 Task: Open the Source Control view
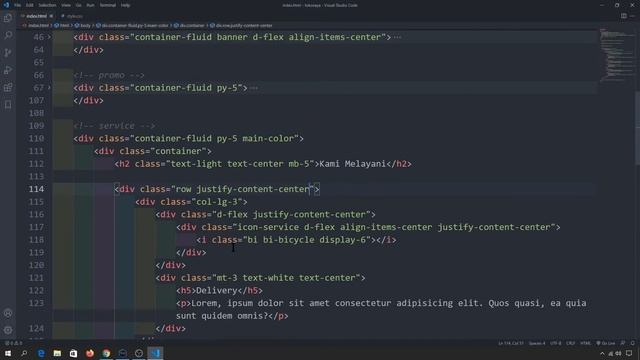point(8,53)
